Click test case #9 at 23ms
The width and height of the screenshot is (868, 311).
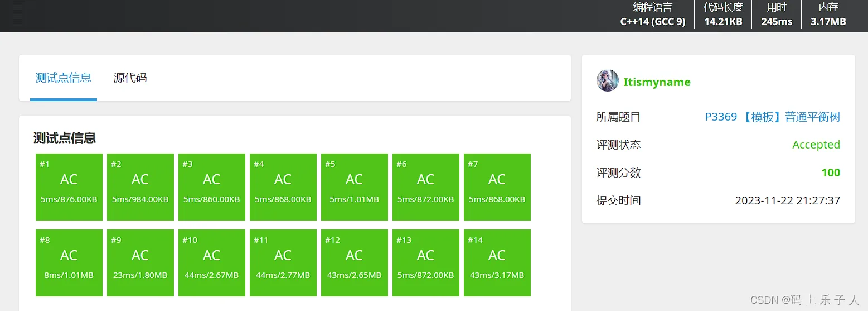(140, 263)
